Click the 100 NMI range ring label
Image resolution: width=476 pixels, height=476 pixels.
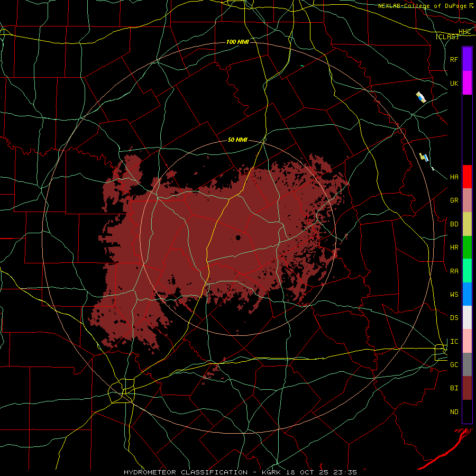[237, 42]
